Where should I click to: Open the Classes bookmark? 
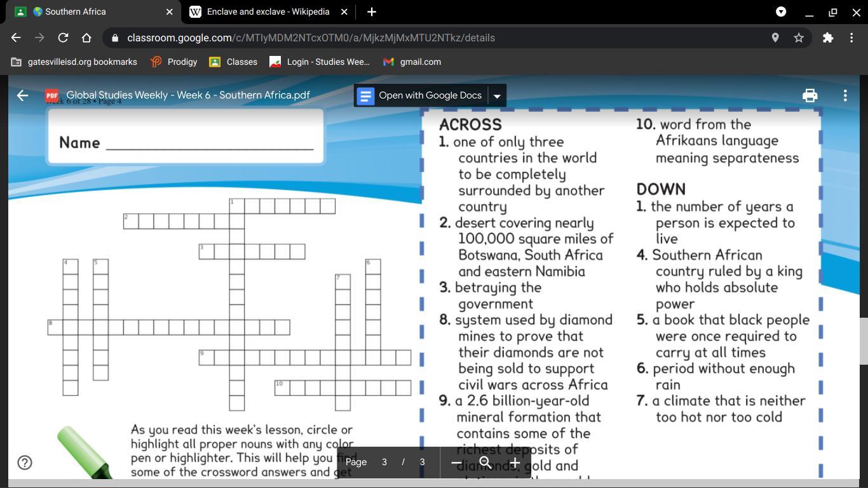click(x=233, y=62)
